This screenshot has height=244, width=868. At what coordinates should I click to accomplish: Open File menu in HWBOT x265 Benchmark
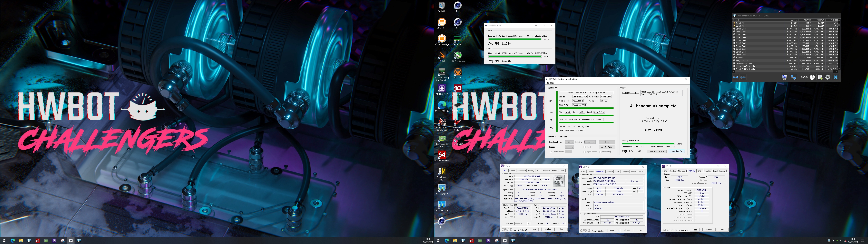[x=547, y=83]
